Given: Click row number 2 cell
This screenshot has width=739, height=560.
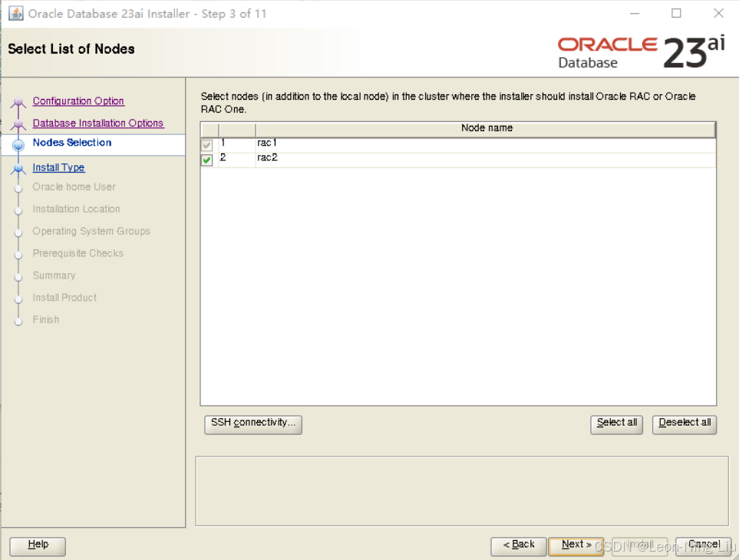Looking at the screenshot, I should [237, 160].
